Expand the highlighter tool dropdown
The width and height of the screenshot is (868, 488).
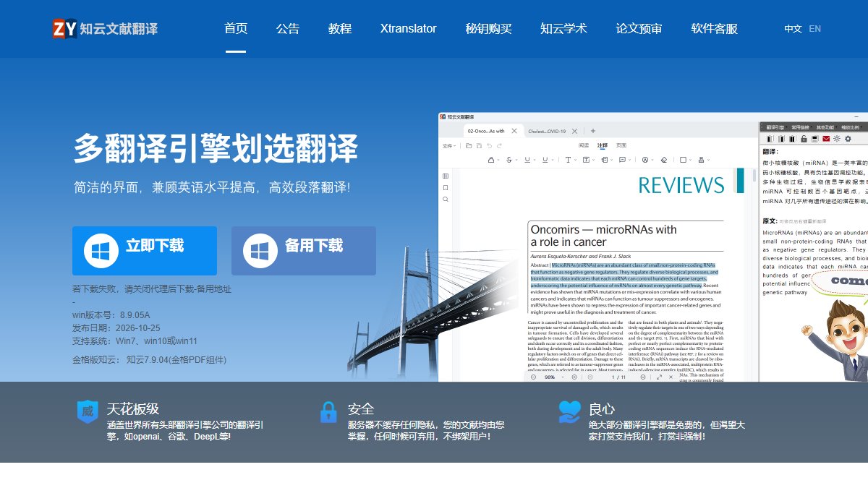(x=498, y=160)
